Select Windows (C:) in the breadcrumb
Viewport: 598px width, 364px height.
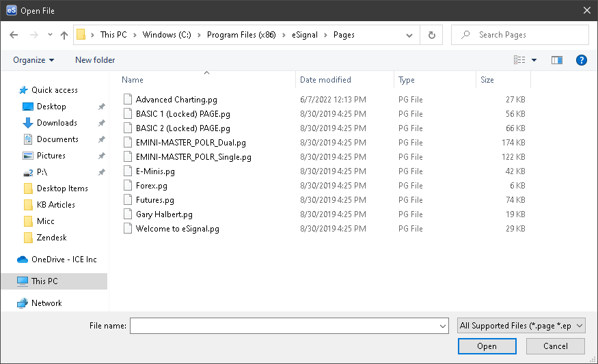coord(167,35)
